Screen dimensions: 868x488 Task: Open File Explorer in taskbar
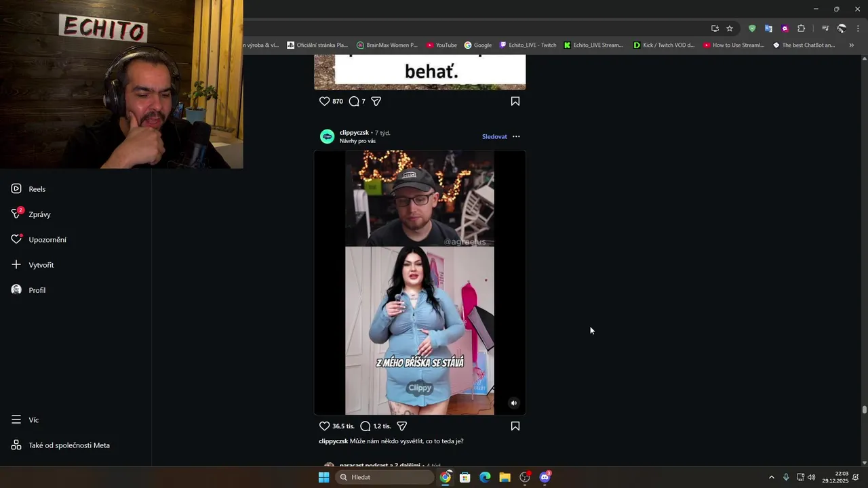click(x=505, y=477)
